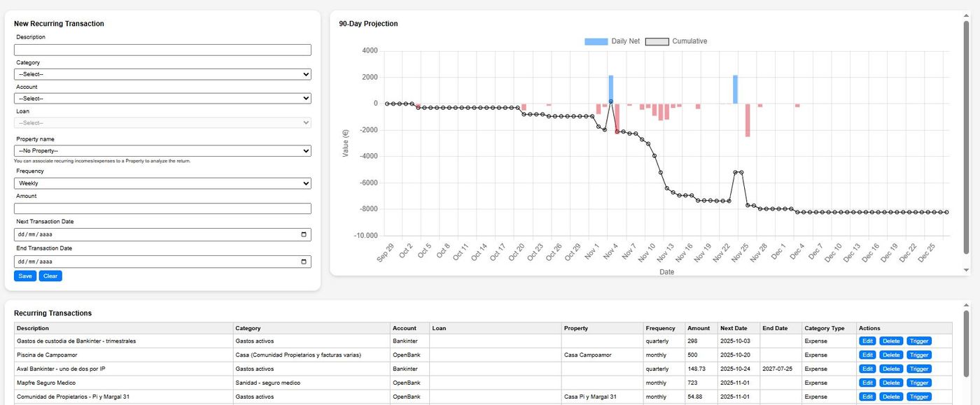Select the Mapfre Seguro Medico table row

coord(420,383)
